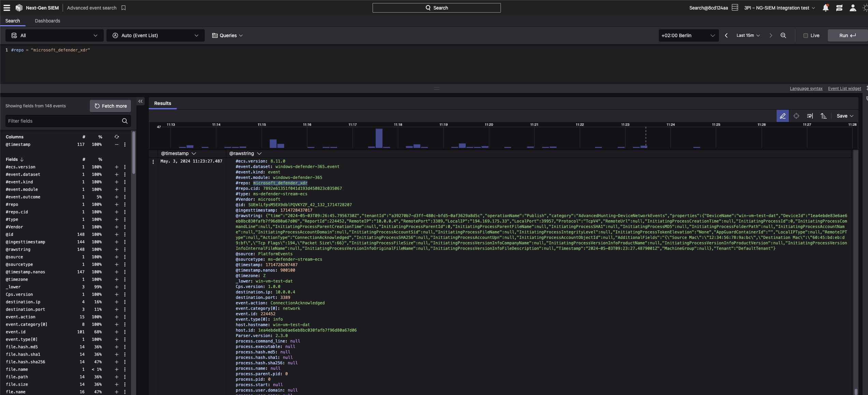Click the Fetch more button
This screenshot has width=868, height=395.
point(110,106)
